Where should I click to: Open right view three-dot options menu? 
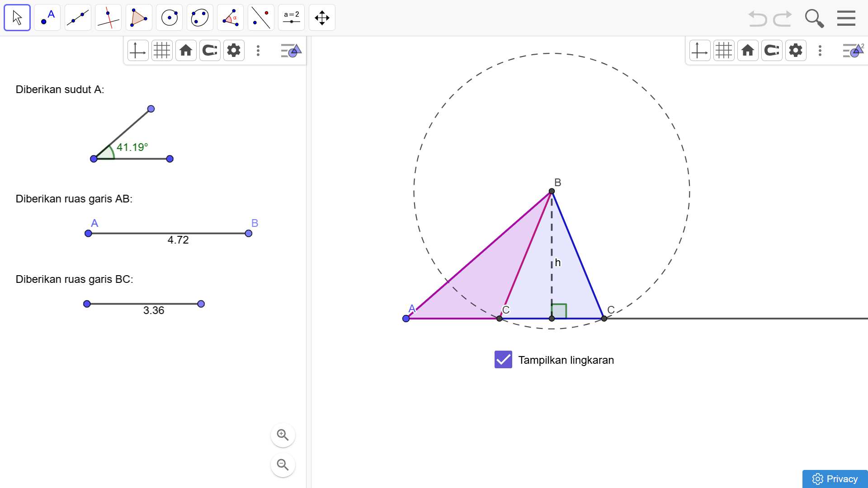820,51
